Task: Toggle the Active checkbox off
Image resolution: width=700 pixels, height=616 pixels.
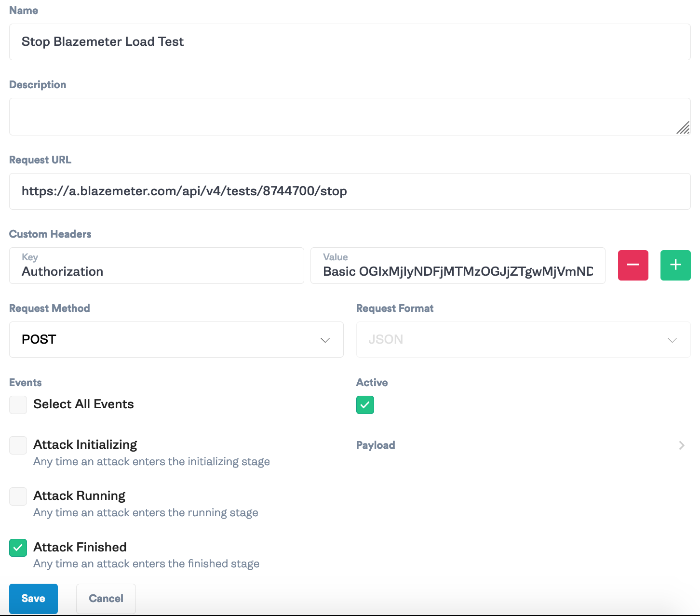Action: [365, 405]
